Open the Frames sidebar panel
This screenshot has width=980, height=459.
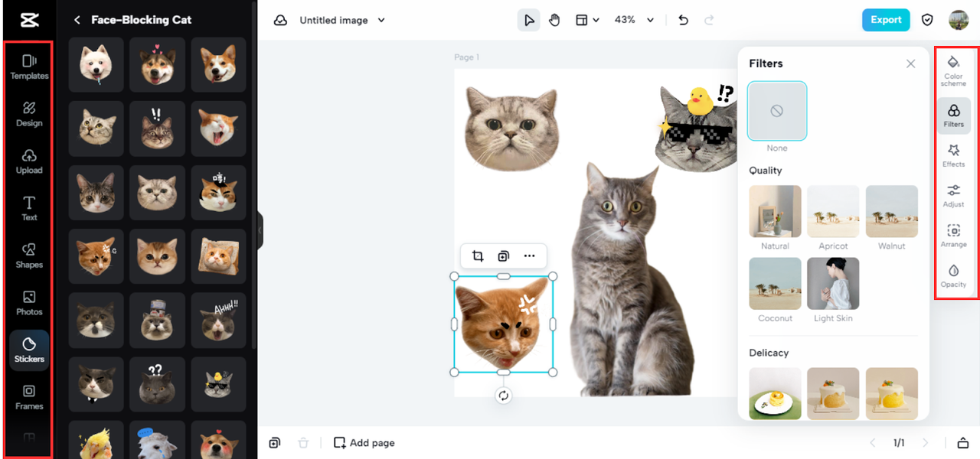coord(29,397)
